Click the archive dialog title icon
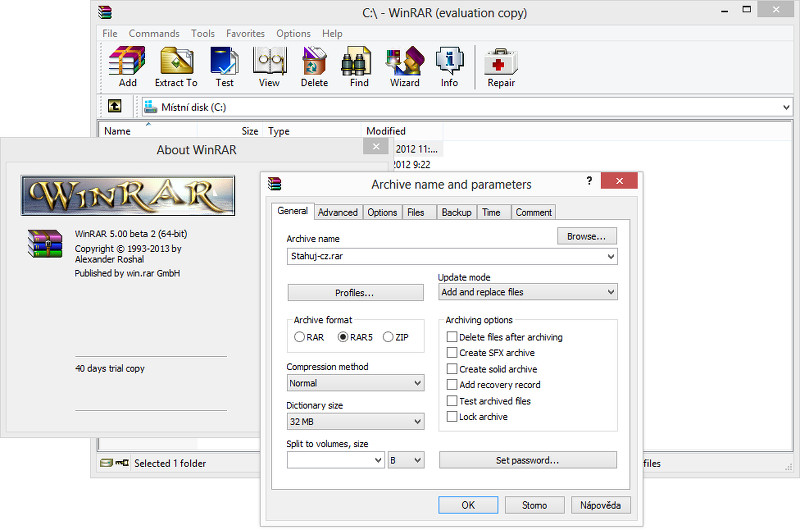 tap(274, 184)
